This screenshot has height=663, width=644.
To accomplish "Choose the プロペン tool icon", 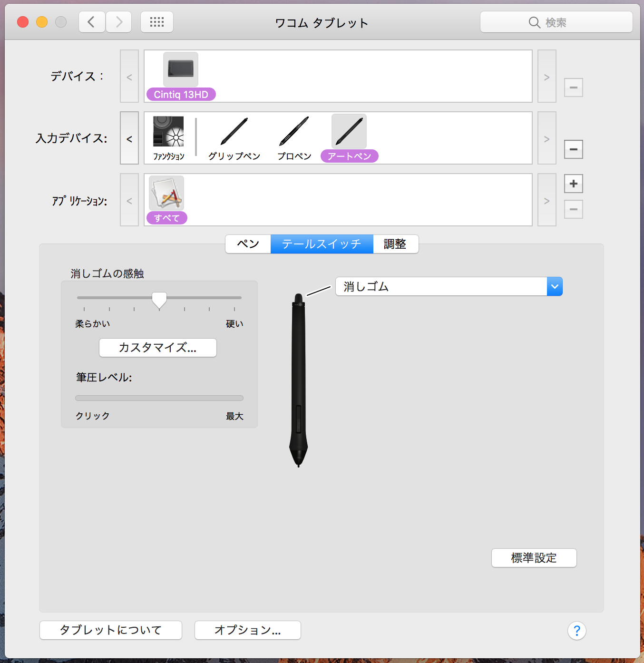I will point(294,131).
